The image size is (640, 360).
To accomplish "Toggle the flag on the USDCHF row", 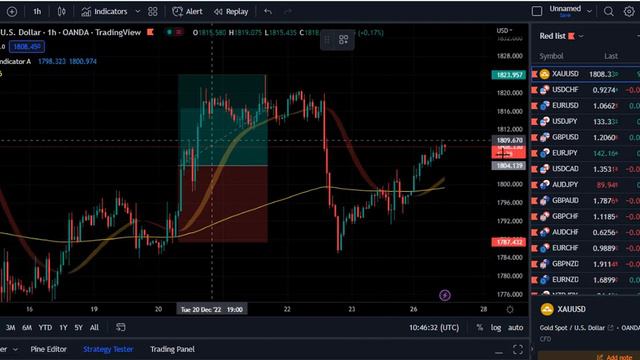I will tap(534, 90).
